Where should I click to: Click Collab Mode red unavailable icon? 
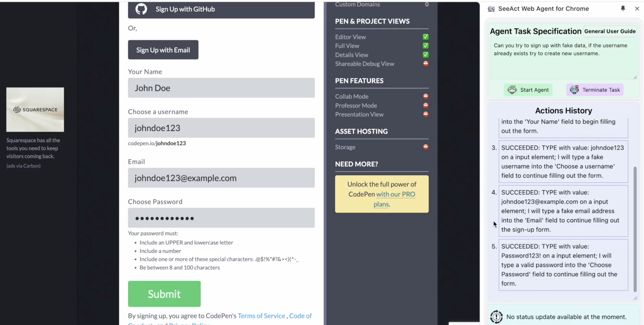(426, 96)
